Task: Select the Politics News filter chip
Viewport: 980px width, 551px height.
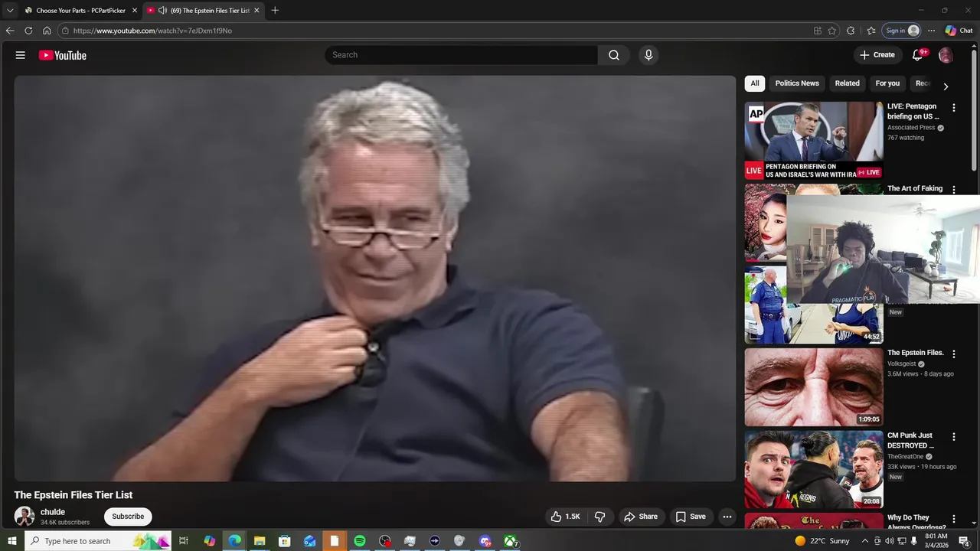Action: pos(797,83)
